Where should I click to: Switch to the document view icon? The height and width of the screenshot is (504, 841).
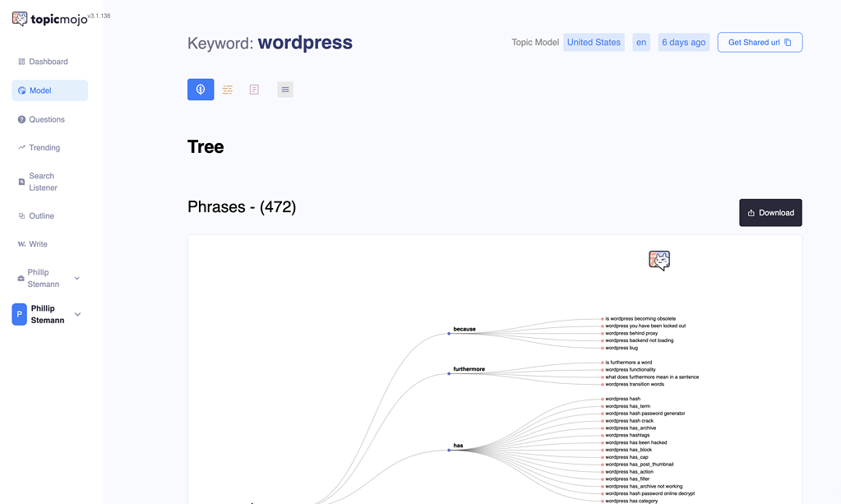pos(254,90)
